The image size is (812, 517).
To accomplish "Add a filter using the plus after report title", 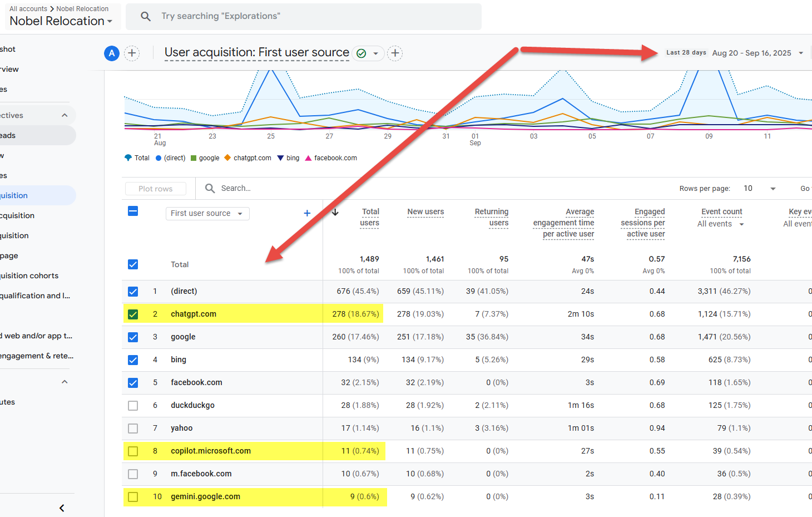I will [395, 53].
